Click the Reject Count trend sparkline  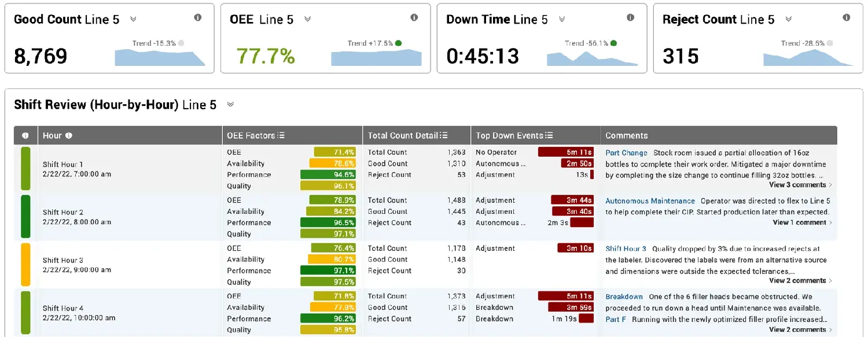(x=809, y=57)
